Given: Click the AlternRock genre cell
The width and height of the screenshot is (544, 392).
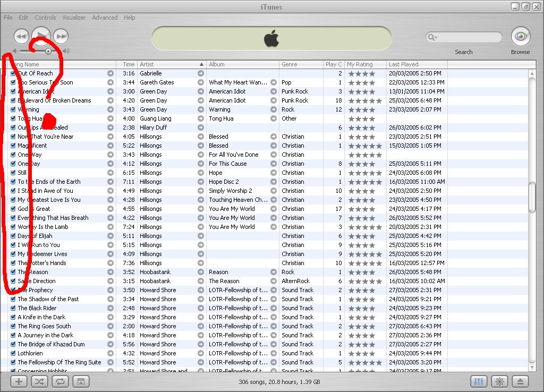Looking at the screenshot, I should coord(295,281).
